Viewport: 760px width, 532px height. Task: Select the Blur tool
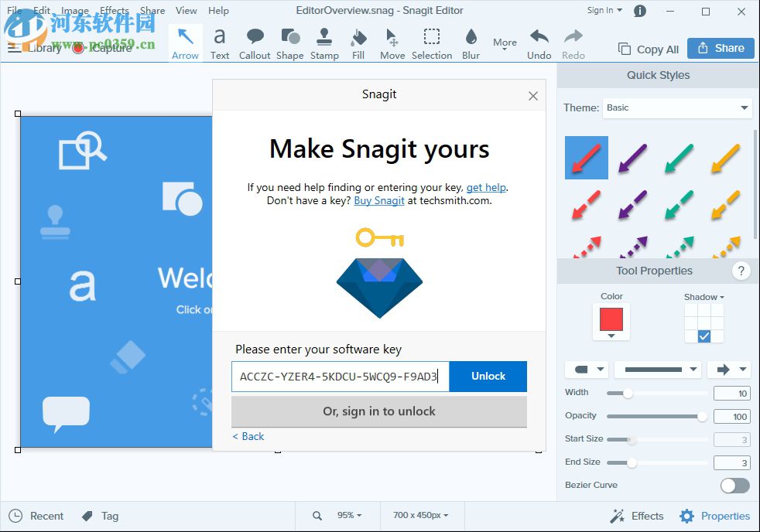tap(471, 43)
